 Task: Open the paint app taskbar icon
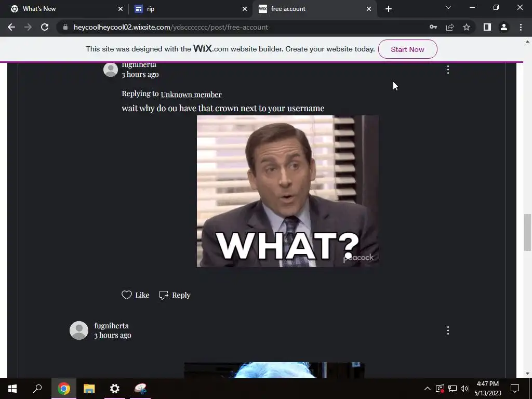click(x=140, y=389)
